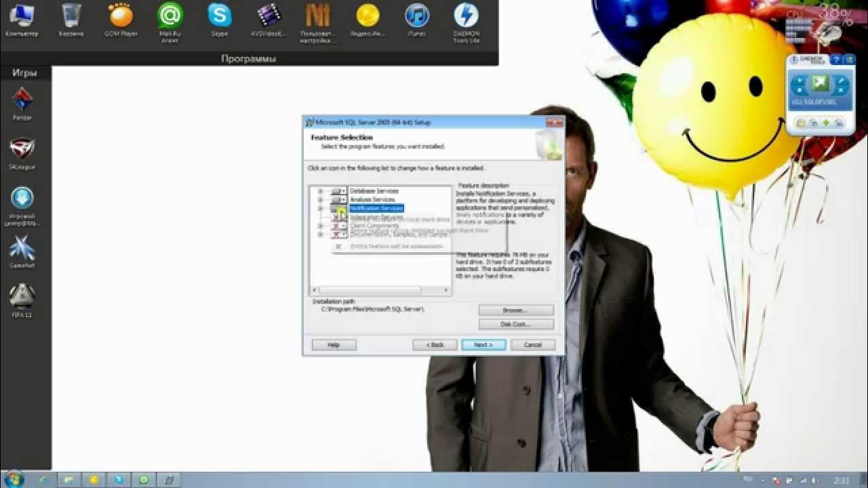Screen dimensions: 868x488
Task: Open install-state dropdown for Documentation, Samples
Action: [x=339, y=235]
